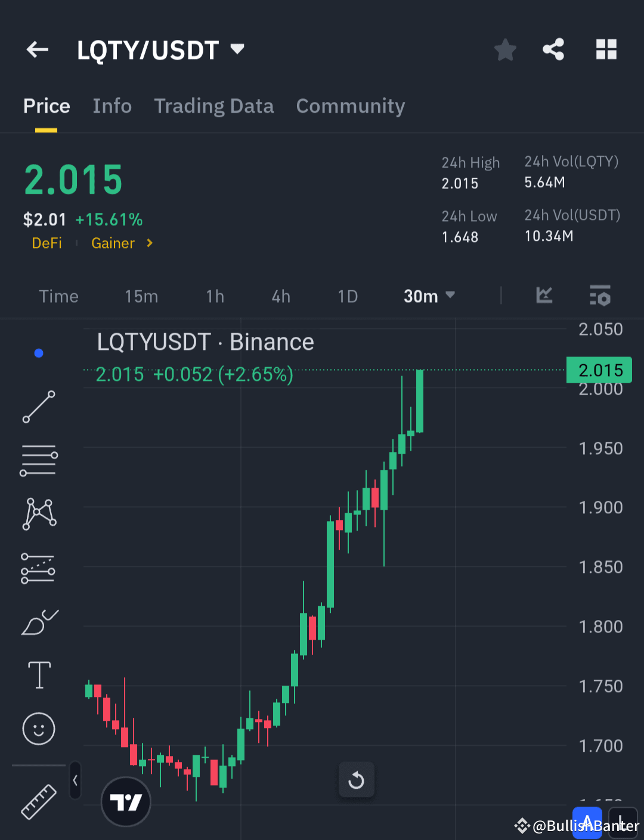Viewport: 644px width, 840px height.
Task: Toggle the crosshair cursor mode
Action: tap(38, 352)
